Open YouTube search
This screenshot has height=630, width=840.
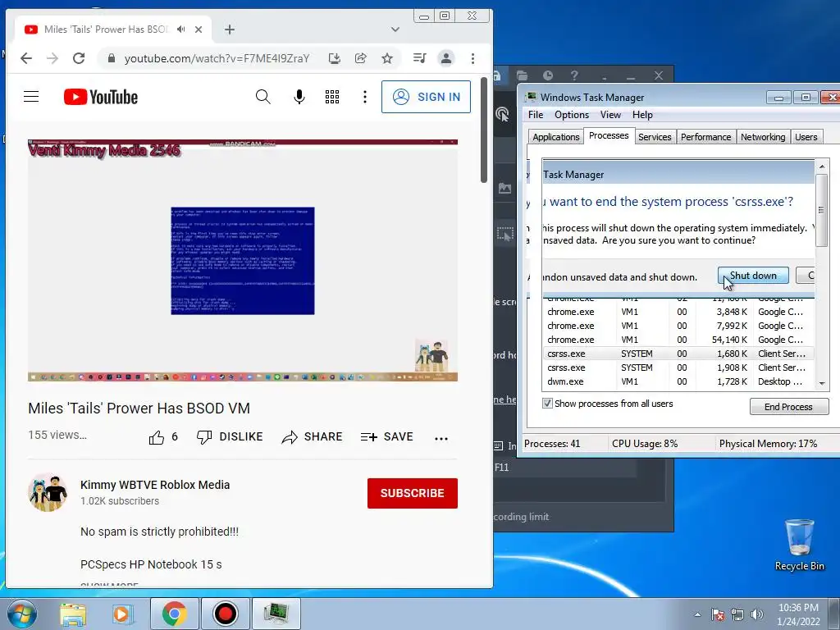click(262, 97)
